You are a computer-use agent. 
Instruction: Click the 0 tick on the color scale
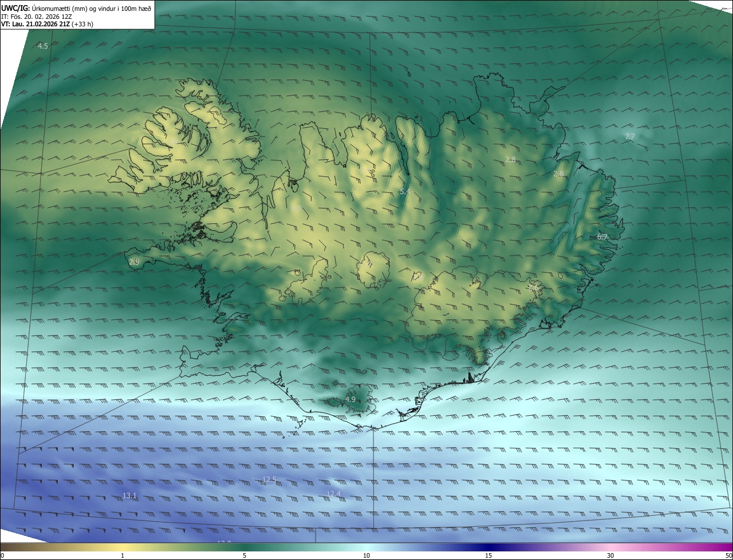(x=2, y=555)
